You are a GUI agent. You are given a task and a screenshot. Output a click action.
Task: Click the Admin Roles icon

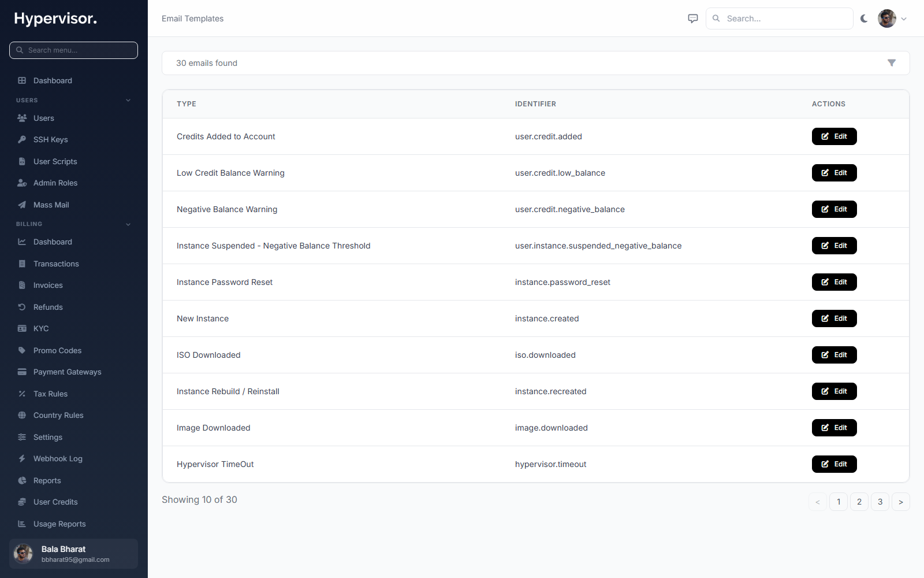pos(22,183)
